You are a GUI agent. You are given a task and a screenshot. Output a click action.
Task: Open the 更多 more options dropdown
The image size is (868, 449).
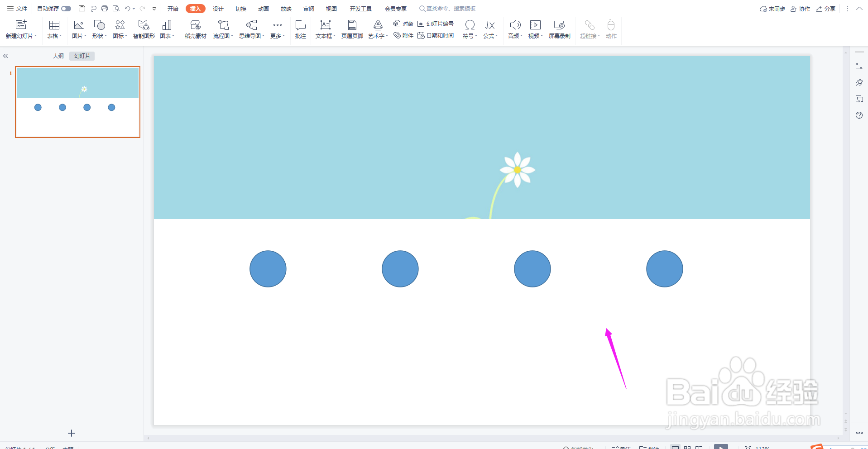278,29
